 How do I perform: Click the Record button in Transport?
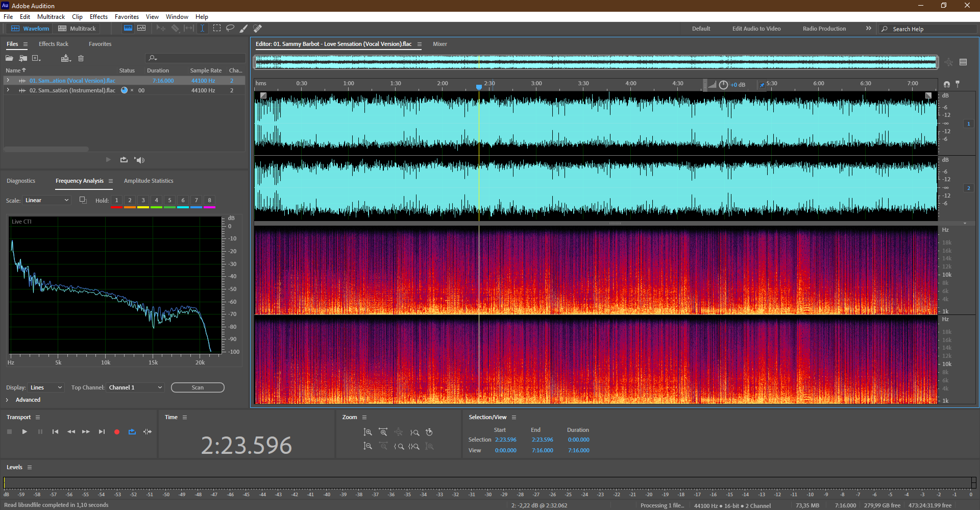click(117, 431)
